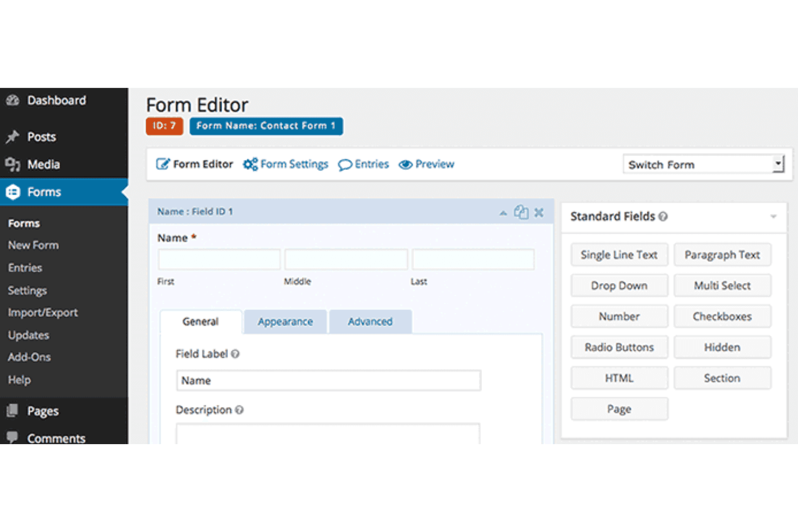Click the Comments bubble icon

[12, 437]
